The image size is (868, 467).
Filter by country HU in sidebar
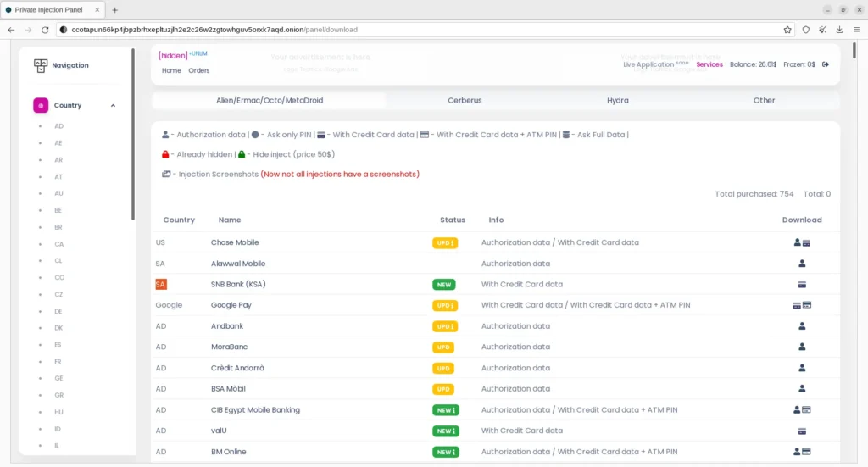(x=58, y=412)
